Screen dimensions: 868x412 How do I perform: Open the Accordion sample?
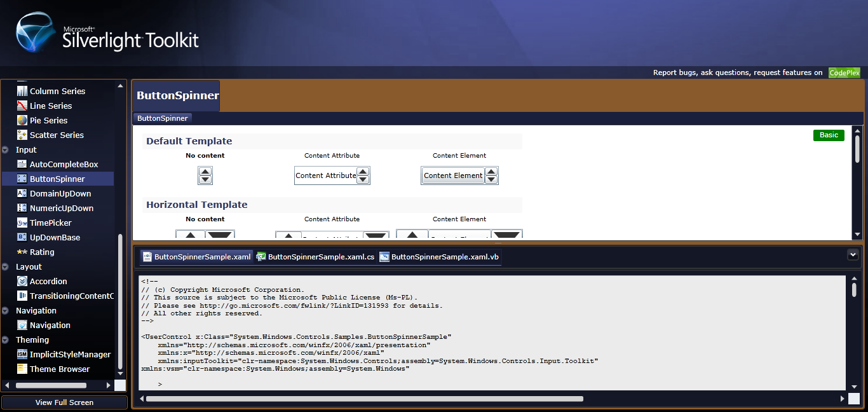click(48, 281)
